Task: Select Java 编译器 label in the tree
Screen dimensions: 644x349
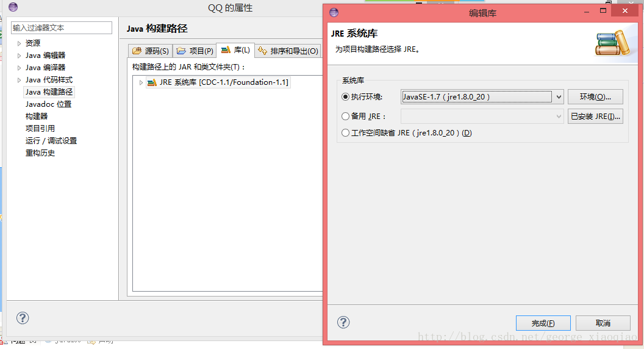Action: [45, 67]
